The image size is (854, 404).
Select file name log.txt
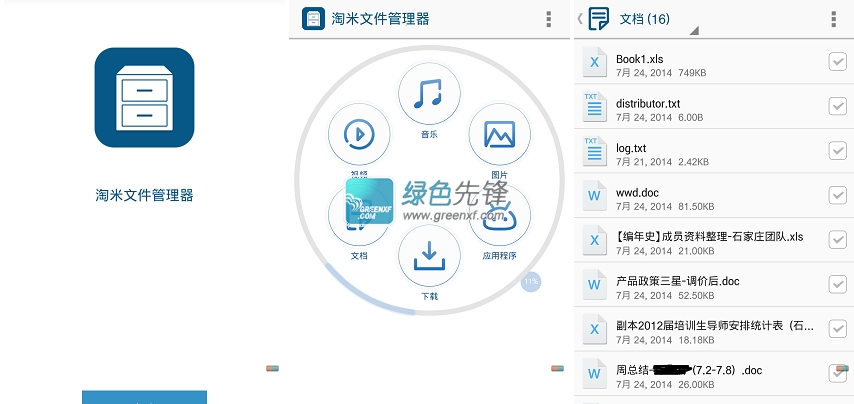(x=631, y=148)
